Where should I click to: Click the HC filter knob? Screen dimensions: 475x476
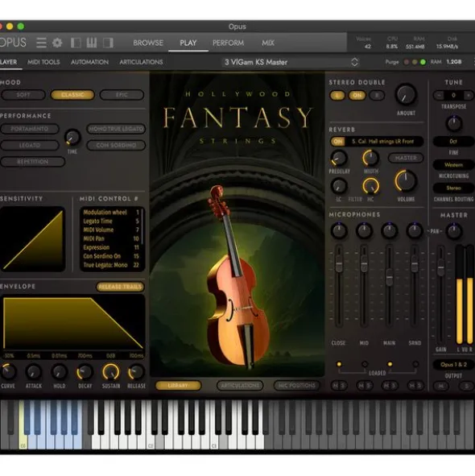tap(370, 186)
